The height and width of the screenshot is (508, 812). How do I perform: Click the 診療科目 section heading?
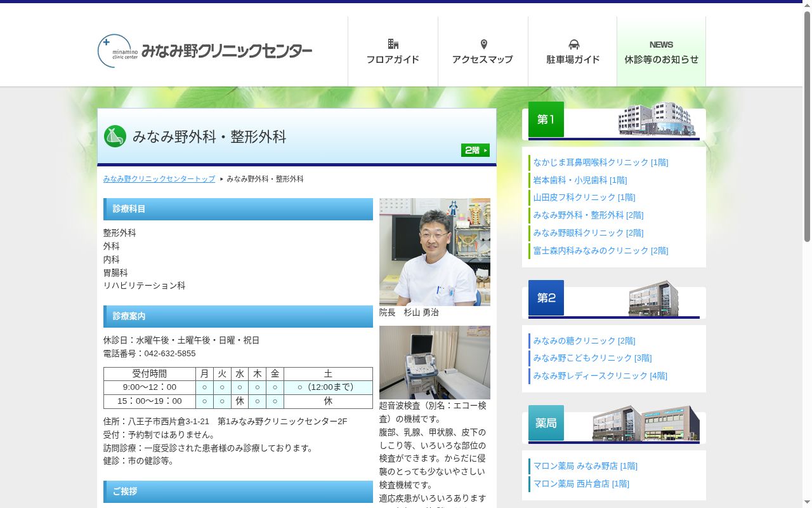[x=238, y=209]
